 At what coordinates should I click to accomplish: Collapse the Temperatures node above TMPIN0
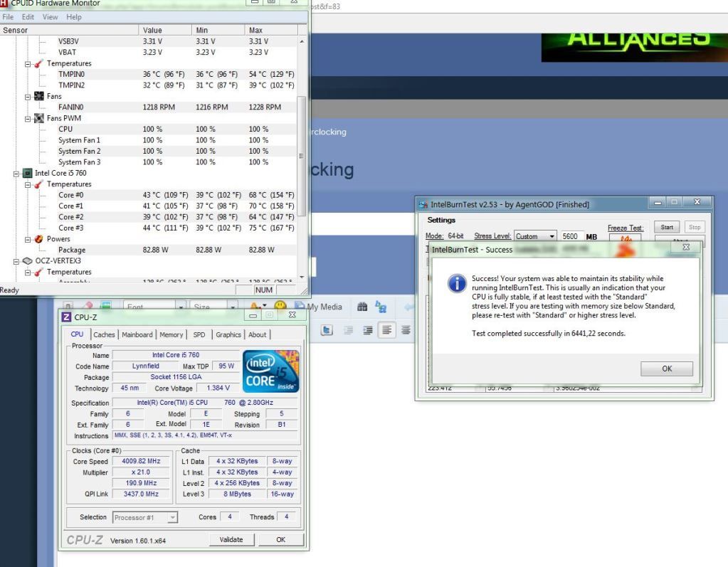point(28,63)
